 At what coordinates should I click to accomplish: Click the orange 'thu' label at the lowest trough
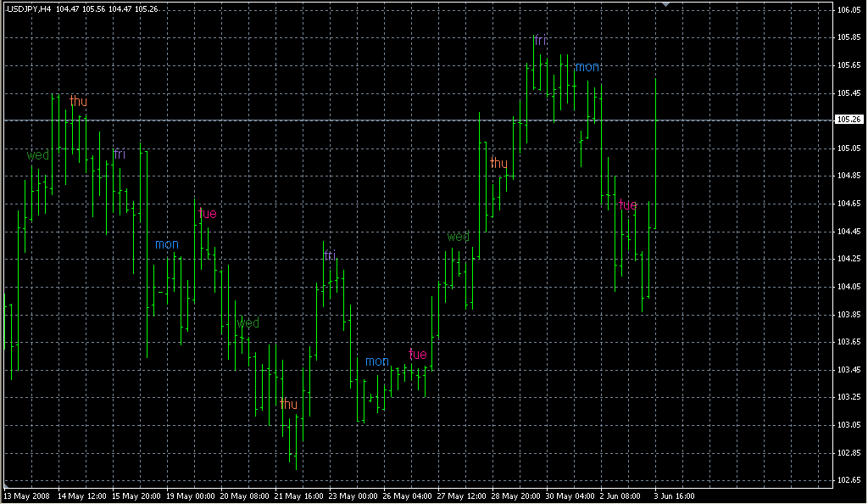[288, 404]
